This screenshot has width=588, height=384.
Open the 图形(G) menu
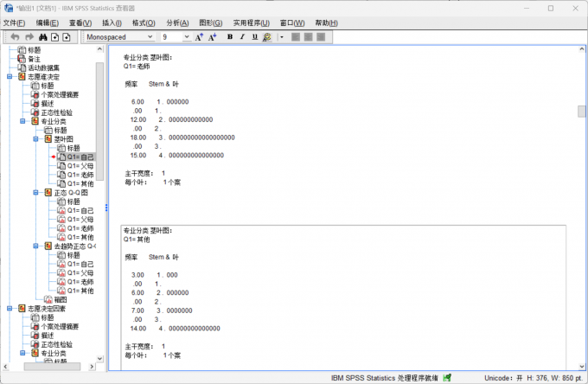pyautogui.click(x=211, y=22)
